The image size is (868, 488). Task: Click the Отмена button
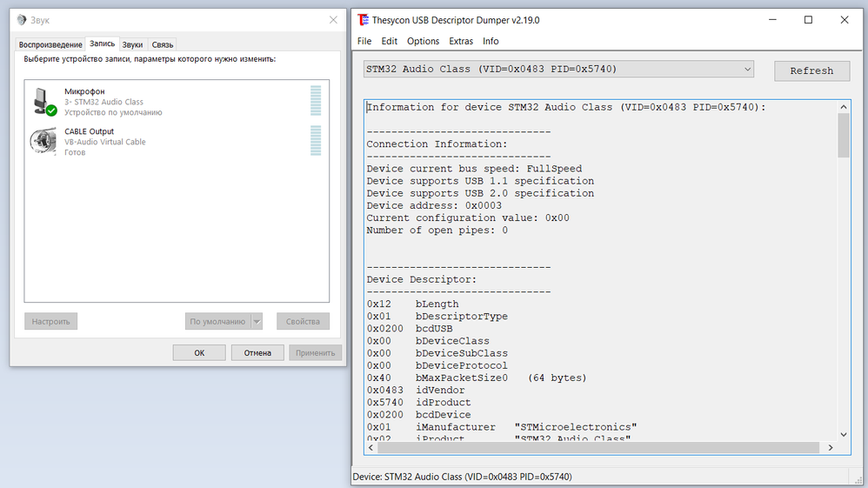click(257, 353)
